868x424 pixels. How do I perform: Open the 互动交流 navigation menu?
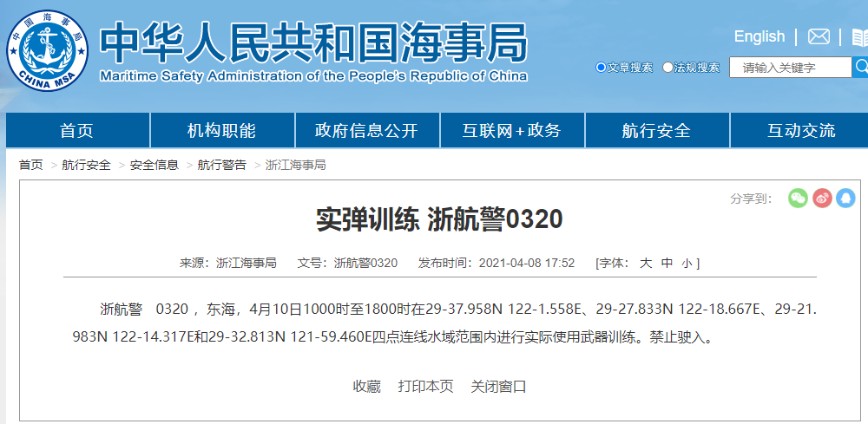800,130
